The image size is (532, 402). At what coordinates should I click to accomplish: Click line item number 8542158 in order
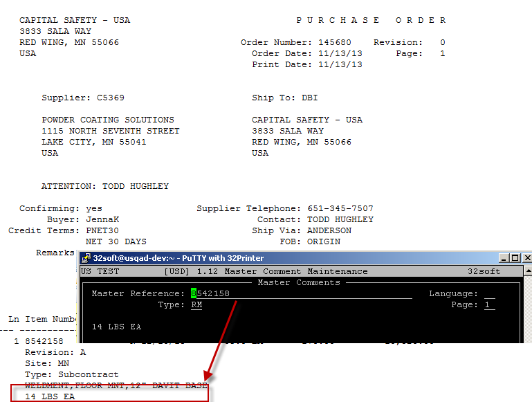[44, 341]
